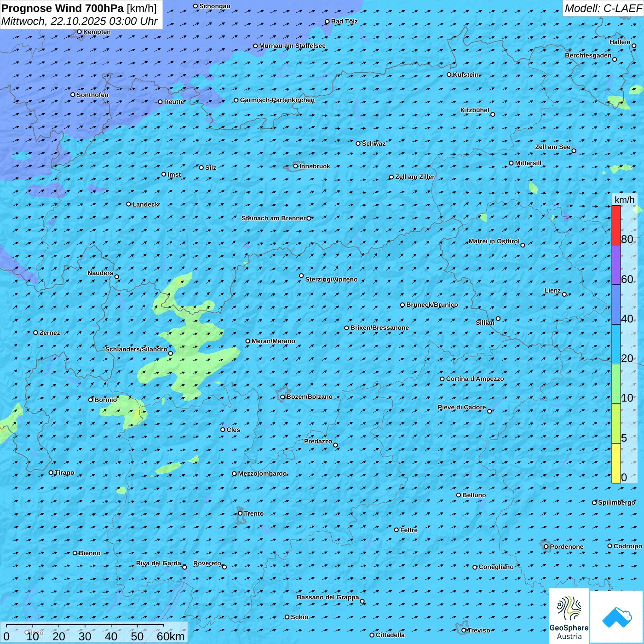Click the Belluno location dot

point(459,495)
